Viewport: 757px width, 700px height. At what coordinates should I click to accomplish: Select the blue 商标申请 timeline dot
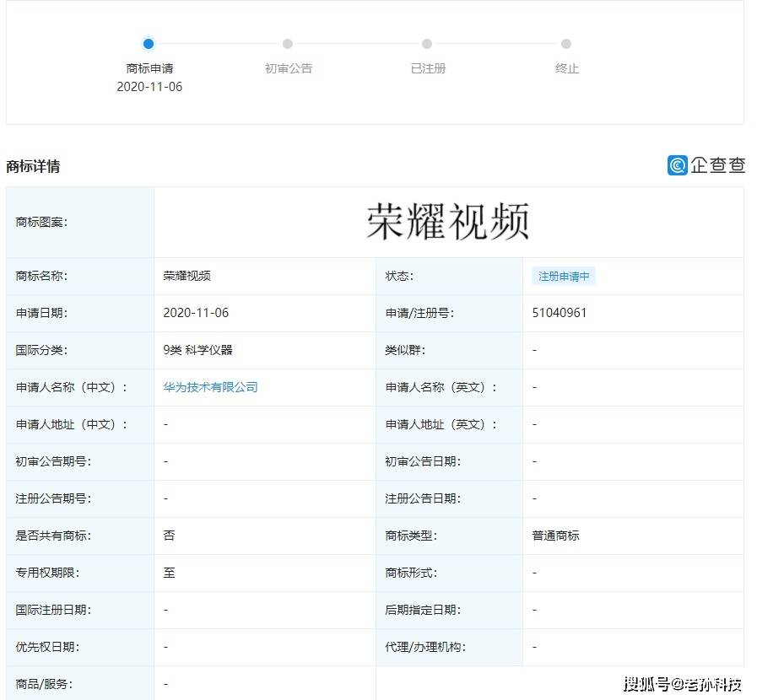pos(149,44)
